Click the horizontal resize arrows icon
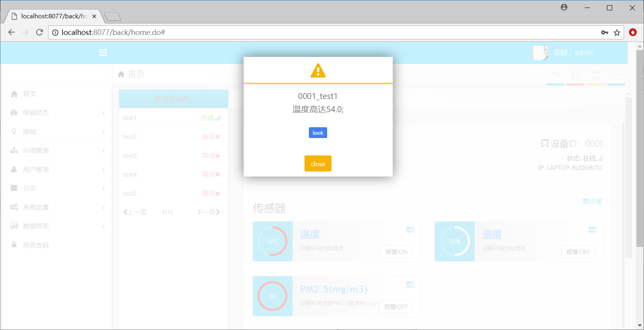This screenshot has height=330, width=644. (x=616, y=75)
